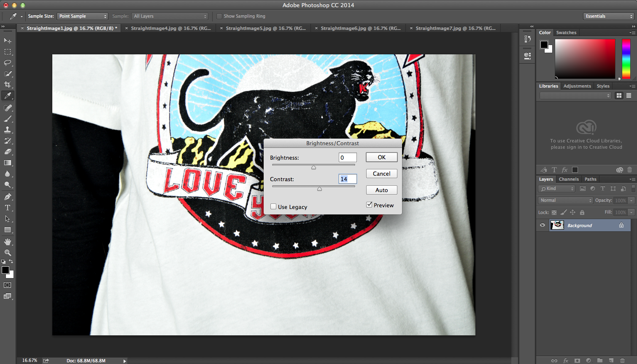The image size is (637, 364).
Task: Switch to the Channels tab
Action: tap(569, 179)
